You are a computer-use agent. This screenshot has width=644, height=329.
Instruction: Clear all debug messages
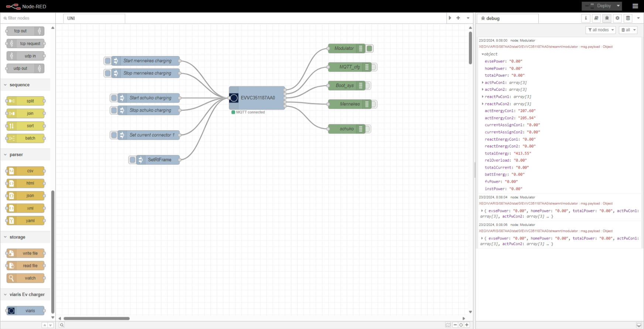click(x=626, y=30)
